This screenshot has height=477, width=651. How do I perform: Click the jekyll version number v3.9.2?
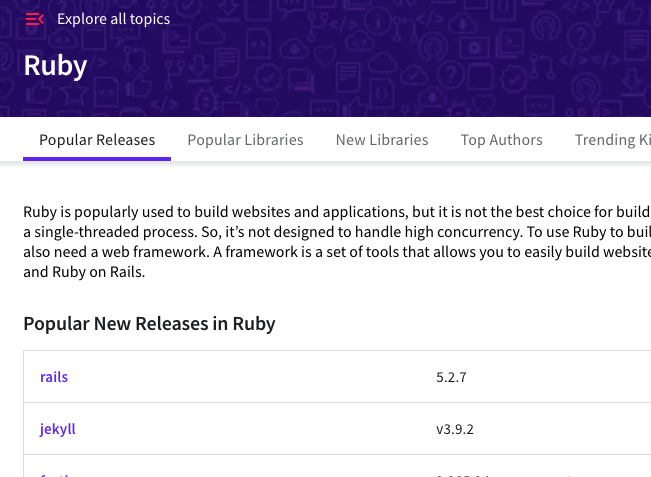(456, 429)
